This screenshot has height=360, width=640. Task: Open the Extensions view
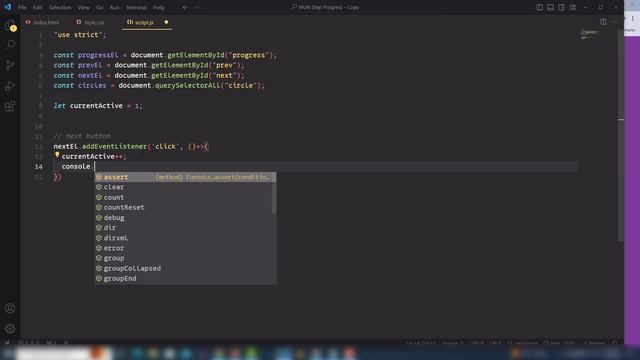coord(10,106)
